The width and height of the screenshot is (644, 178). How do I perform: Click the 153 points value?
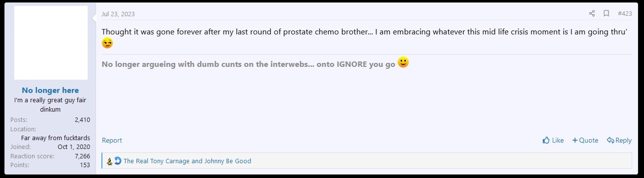pos(85,165)
